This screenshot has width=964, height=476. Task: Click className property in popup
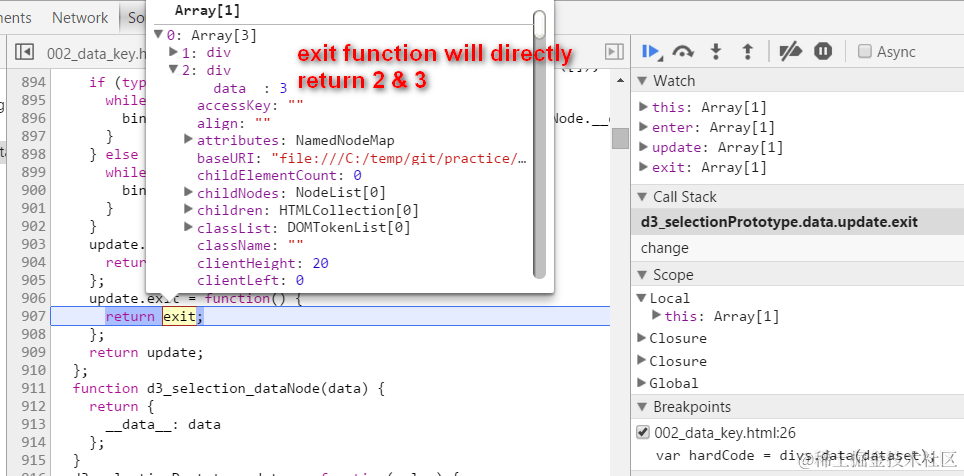[250, 245]
